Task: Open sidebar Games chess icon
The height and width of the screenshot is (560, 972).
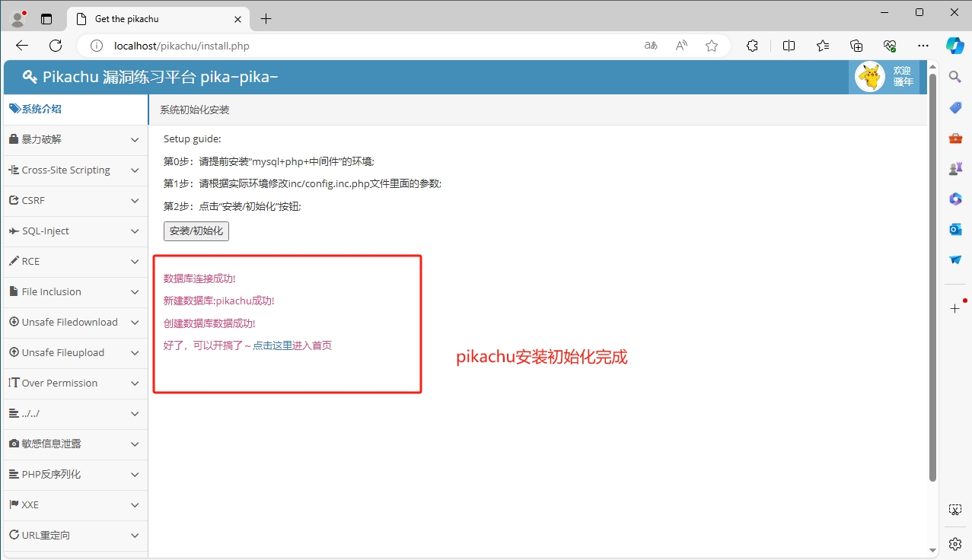Action: pyautogui.click(x=955, y=168)
